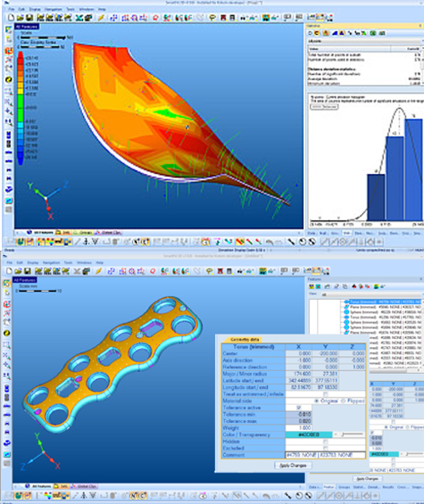Click the transparency slider in Geometry data
The height and width of the screenshot is (504, 424).
(353, 434)
